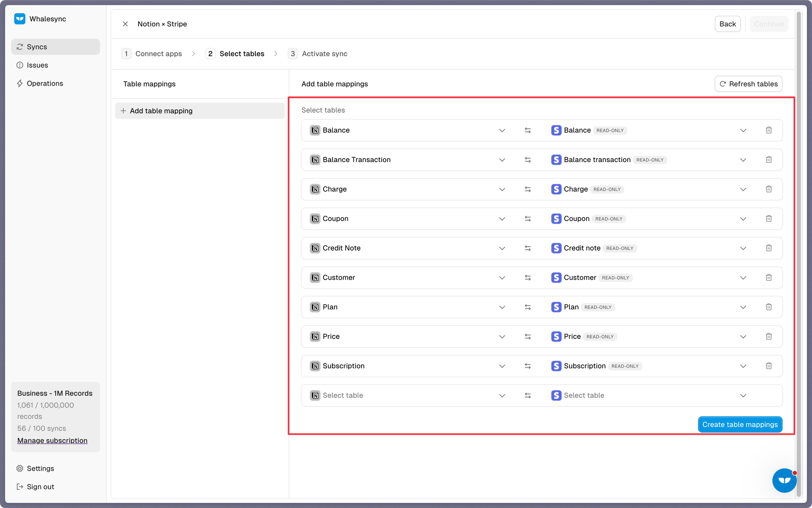Go to Connect apps step
Image resolution: width=812 pixels, height=508 pixels.
point(152,54)
